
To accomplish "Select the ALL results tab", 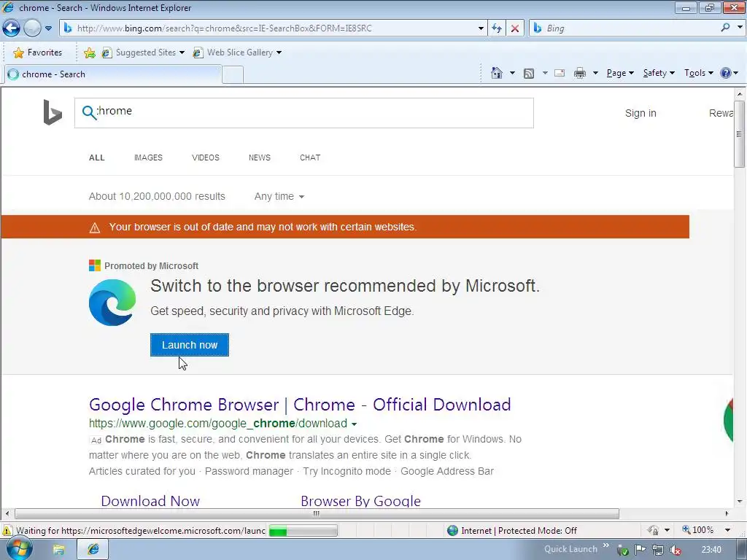I will tap(97, 157).
